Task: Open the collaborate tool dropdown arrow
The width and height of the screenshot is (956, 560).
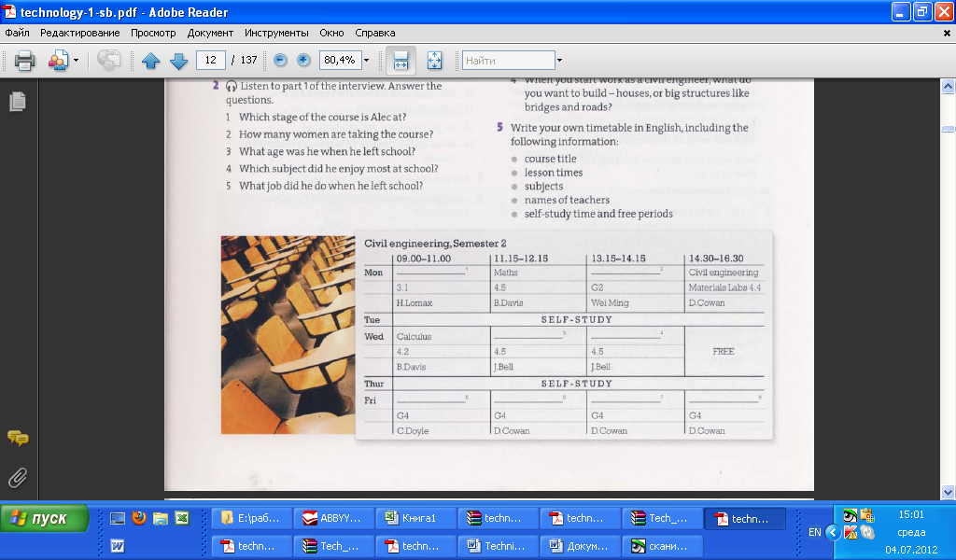Action: pyautogui.click(x=76, y=61)
